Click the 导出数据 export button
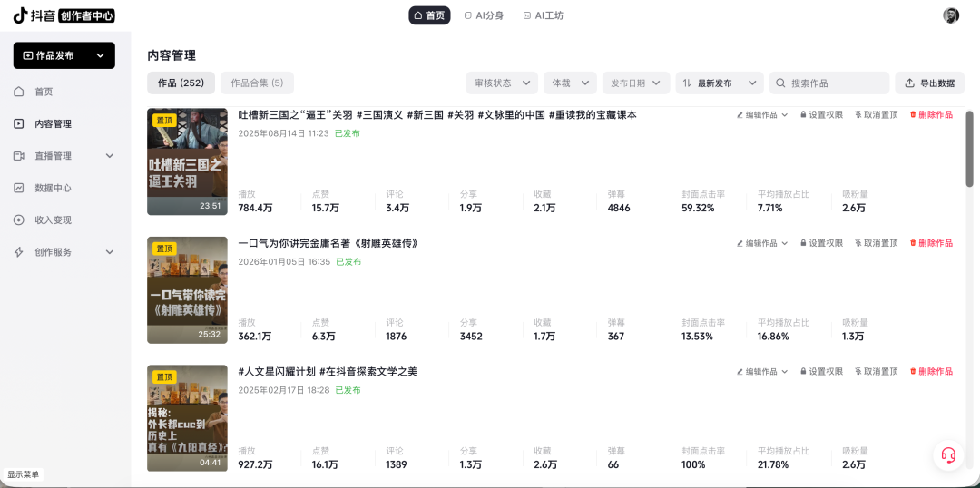 [930, 83]
